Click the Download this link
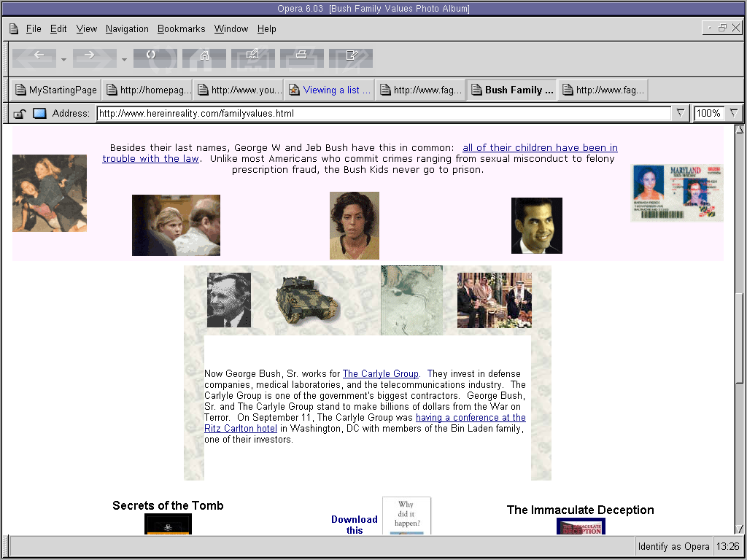Viewport: 747px width, 560px height. [355, 525]
